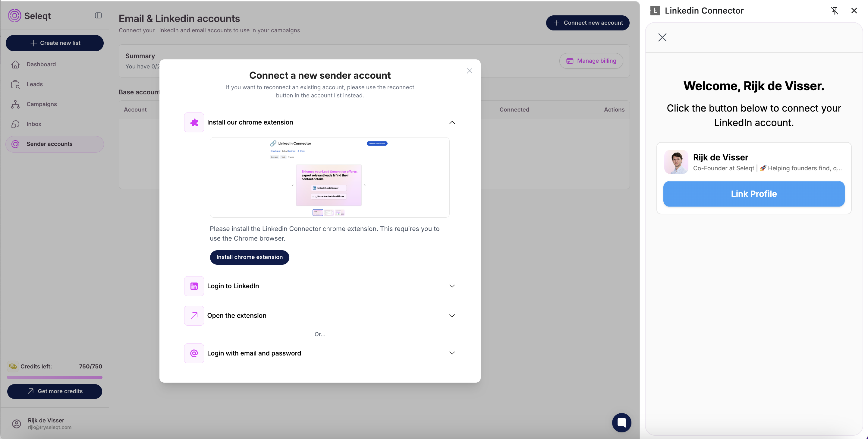Click Rijk de Visser's profile photo
The height and width of the screenshot is (439, 868).
click(676, 162)
